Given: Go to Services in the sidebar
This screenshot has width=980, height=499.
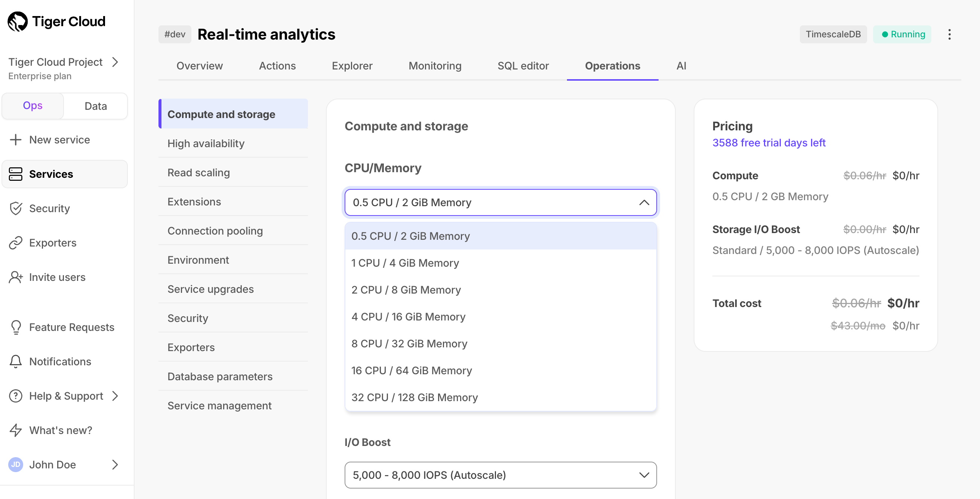Looking at the screenshot, I should click(x=65, y=174).
